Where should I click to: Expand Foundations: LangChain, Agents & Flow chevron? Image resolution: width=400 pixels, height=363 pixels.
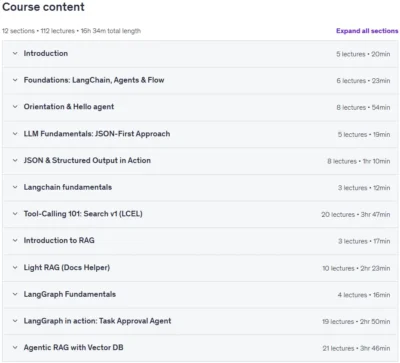(15, 80)
